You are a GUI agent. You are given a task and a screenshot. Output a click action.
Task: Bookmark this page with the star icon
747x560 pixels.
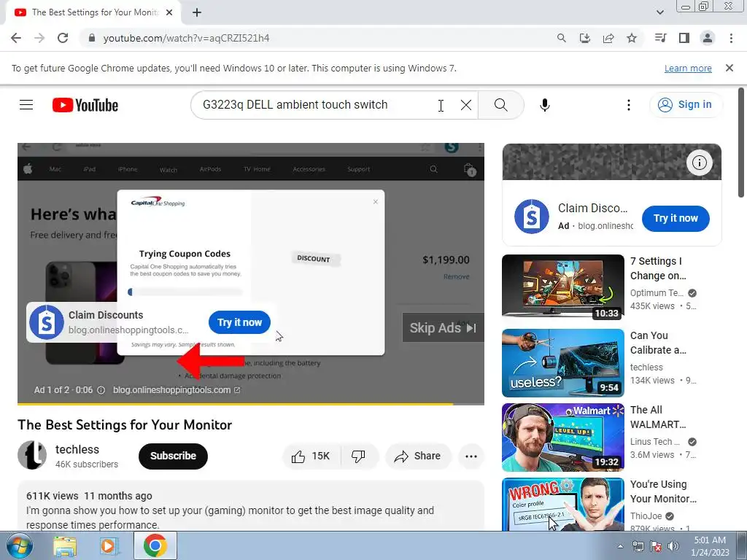632,38
